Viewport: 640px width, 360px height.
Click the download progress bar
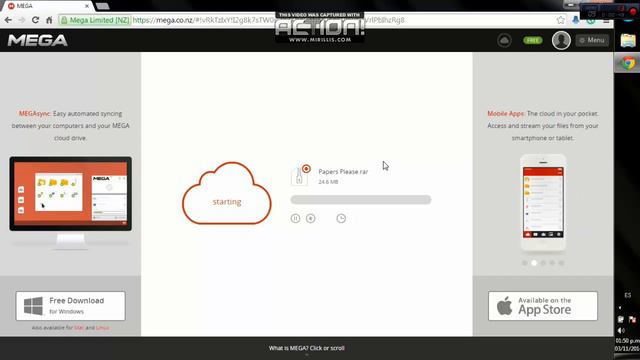[x=361, y=200]
